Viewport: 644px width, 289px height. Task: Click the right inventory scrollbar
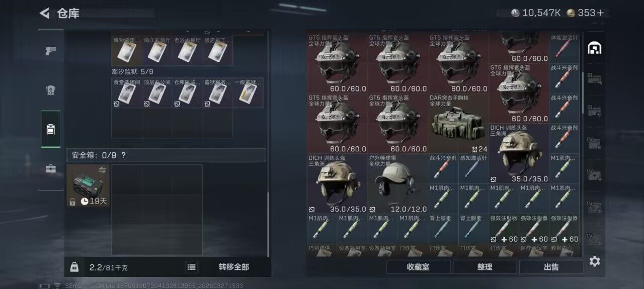coord(583,93)
